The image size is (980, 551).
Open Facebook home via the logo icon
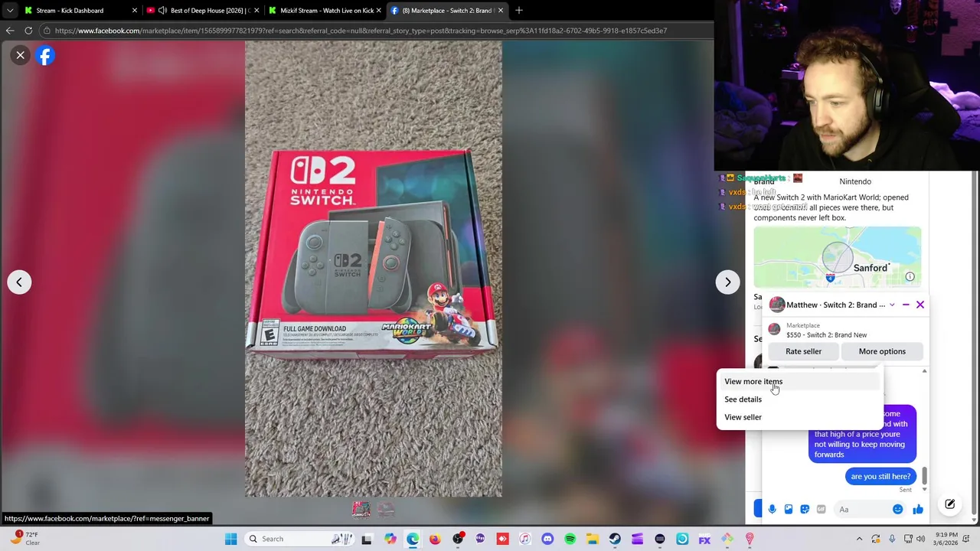45,55
